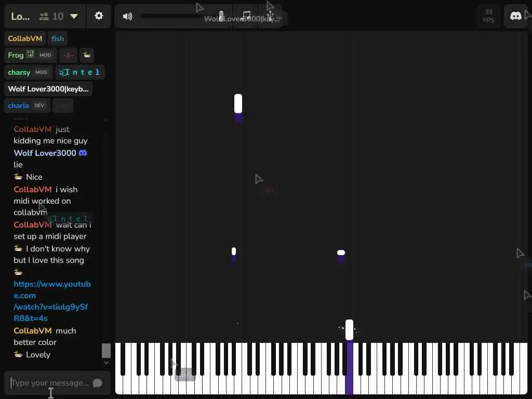
Task: Select the Wolf Lover3000|keyb... user chip
Action: 48,89
